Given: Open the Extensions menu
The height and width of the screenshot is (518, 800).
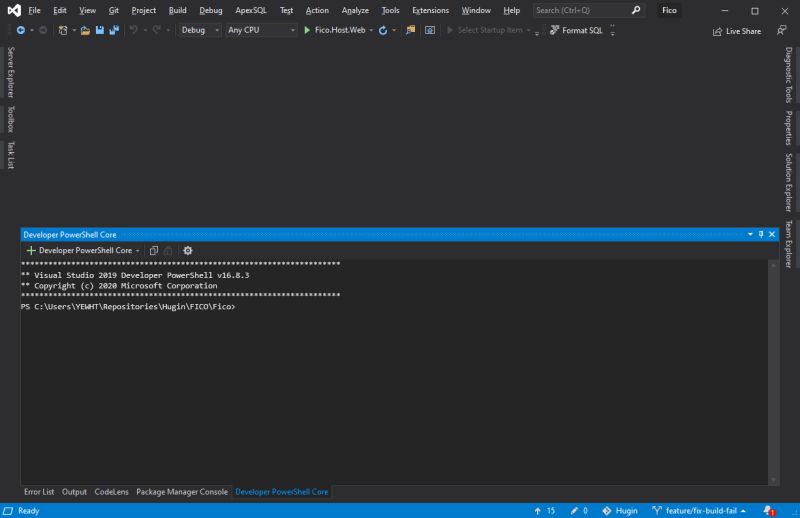Looking at the screenshot, I should click(x=430, y=10).
